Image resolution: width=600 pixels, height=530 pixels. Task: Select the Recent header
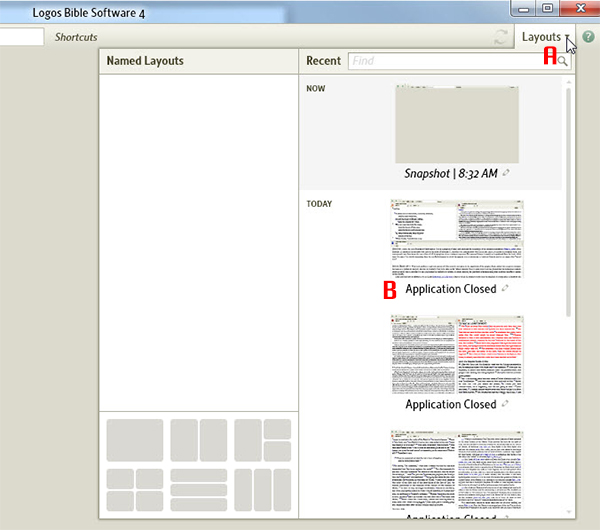click(x=323, y=61)
